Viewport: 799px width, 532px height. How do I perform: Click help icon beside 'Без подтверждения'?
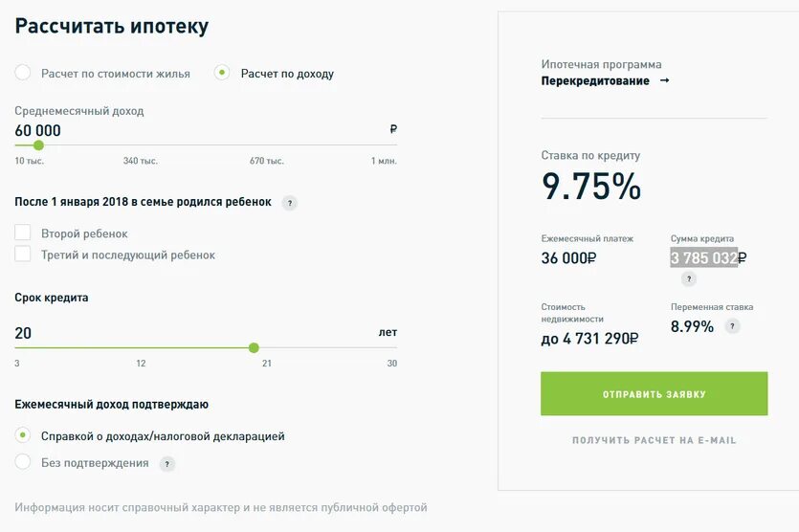167,464
